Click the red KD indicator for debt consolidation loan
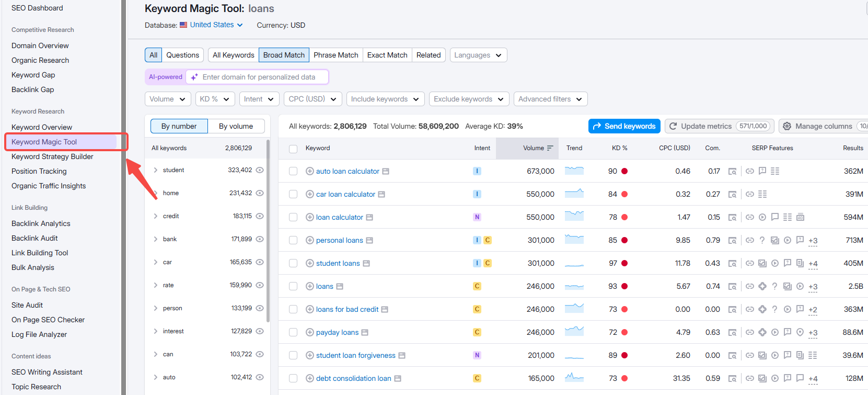 624,378
